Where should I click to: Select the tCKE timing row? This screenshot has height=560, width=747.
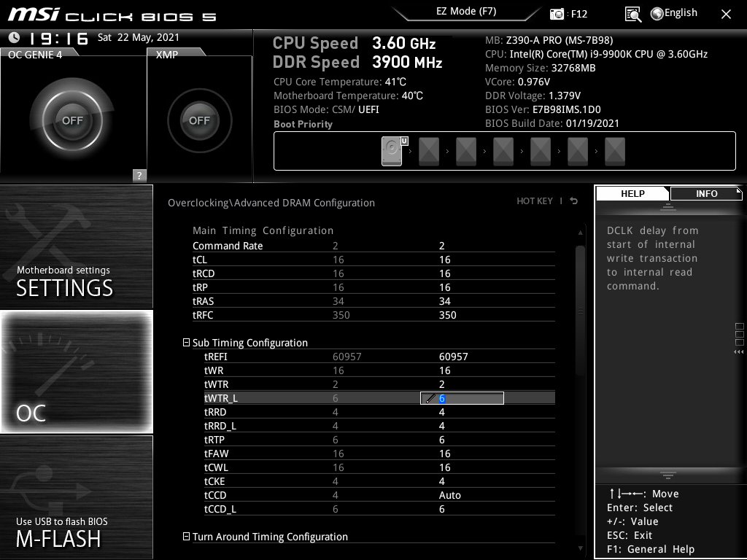(x=379, y=481)
